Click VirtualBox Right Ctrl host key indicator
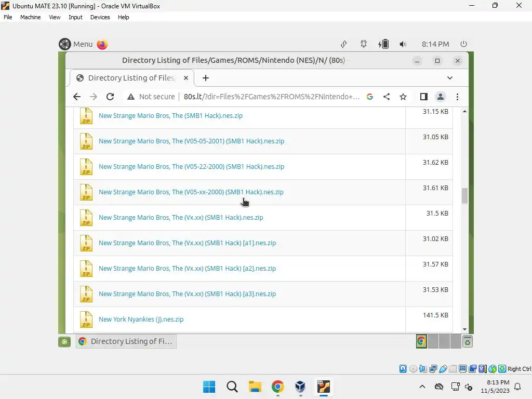 coord(519,369)
